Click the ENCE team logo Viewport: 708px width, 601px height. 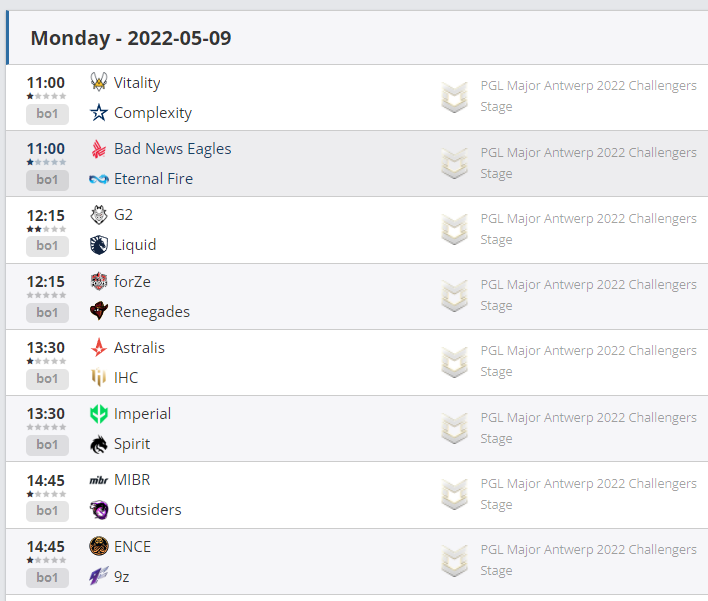click(98, 546)
